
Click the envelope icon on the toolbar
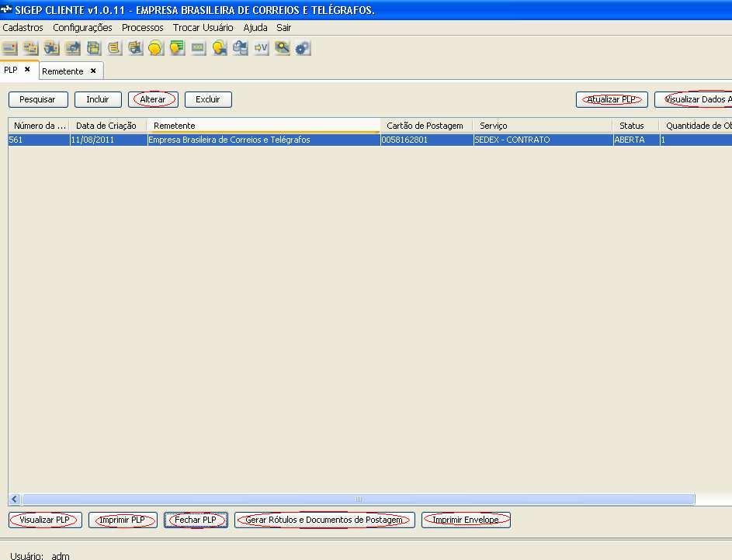coord(10,47)
